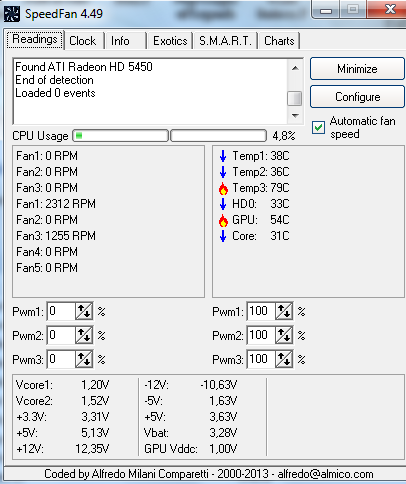Switch to the Readings tab
Screen dimensions: 406x484
[35, 40]
